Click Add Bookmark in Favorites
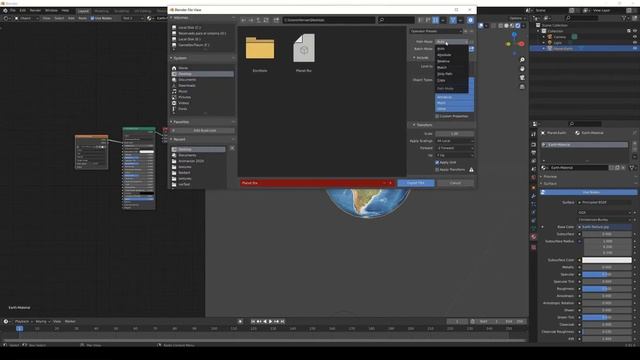 point(203,131)
